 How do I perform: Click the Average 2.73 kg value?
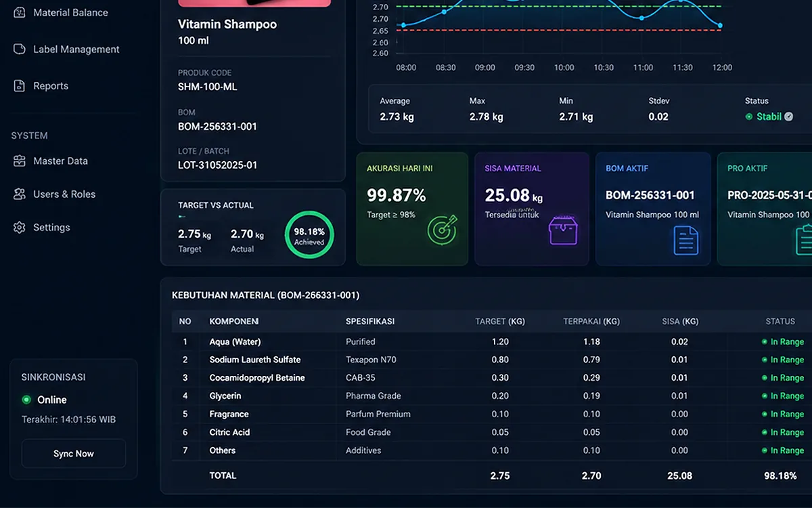[397, 117]
